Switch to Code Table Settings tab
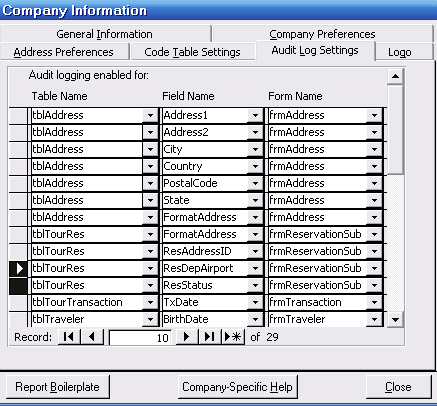 point(192,52)
